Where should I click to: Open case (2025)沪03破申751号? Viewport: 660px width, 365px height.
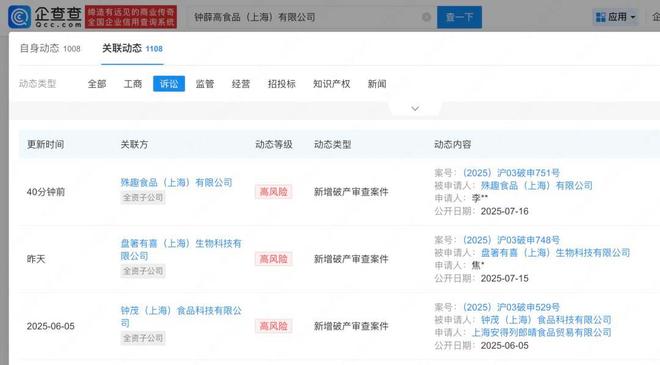tap(511, 173)
